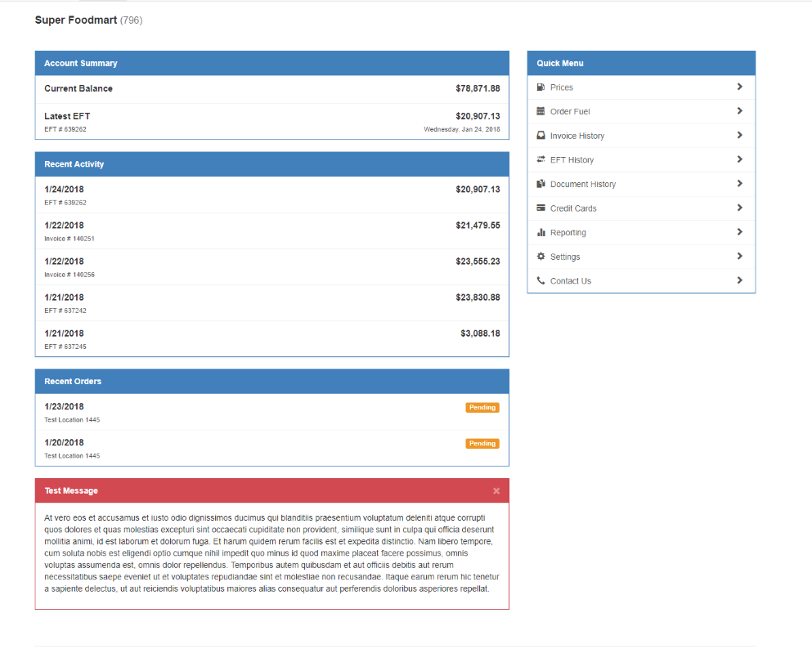Image resolution: width=812 pixels, height=649 pixels.
Task: Expand the EFT History chevron arrow
Action: pos(739,159)
